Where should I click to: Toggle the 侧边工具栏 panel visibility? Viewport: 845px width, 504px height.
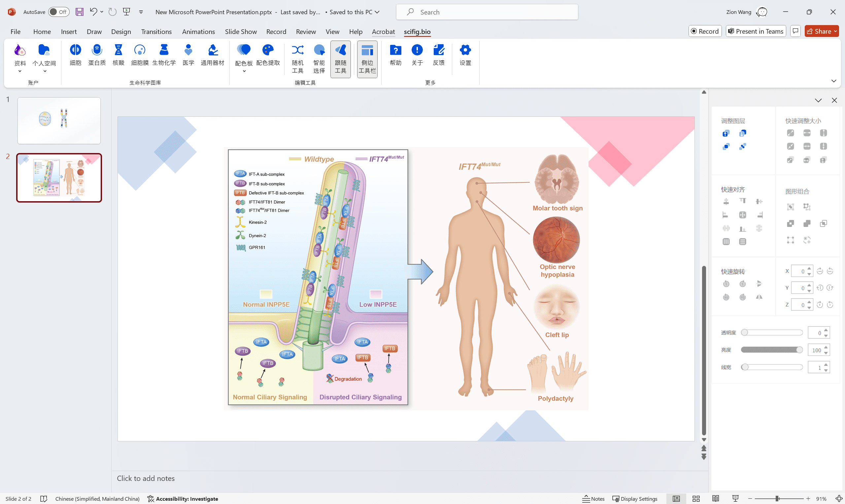click(x=367, y=58)
